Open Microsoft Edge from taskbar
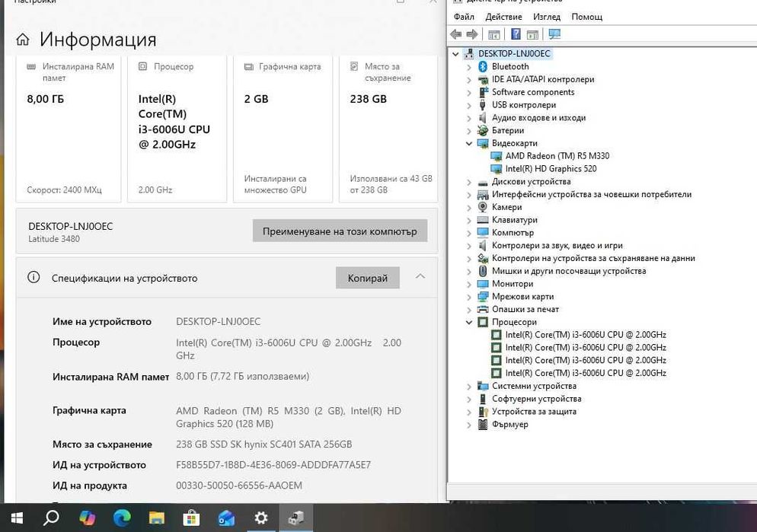The width and height of the screenshot is (757, 532). [x=122, y=518]
